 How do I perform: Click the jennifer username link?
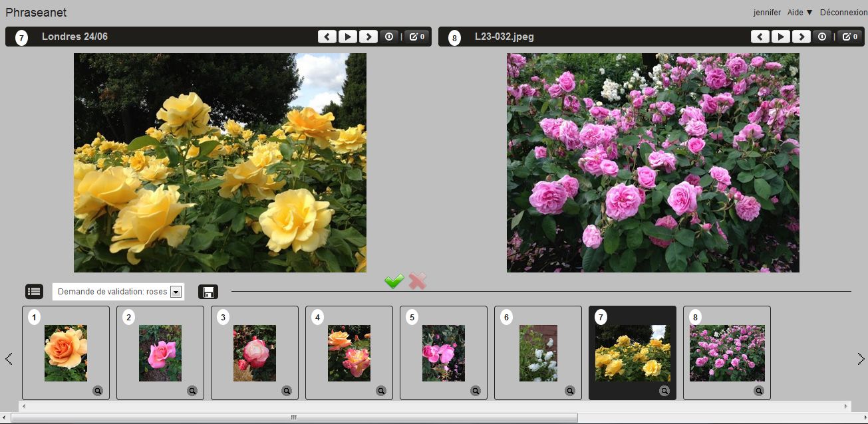[x=768, y=13]
